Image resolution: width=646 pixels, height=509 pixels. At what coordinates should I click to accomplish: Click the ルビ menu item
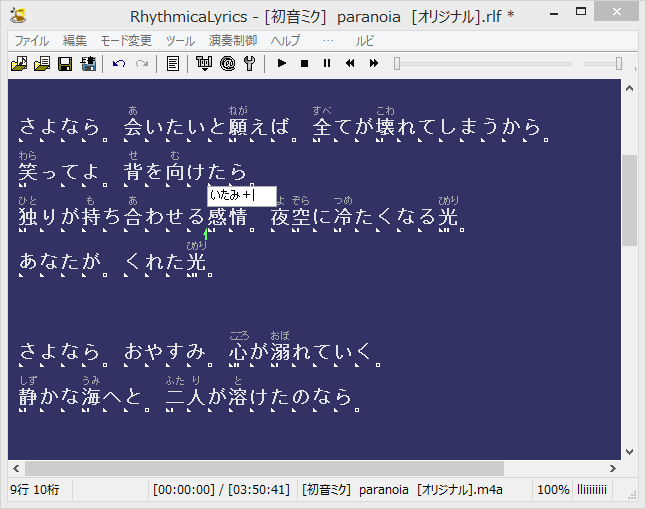click(x=365, y=41)
